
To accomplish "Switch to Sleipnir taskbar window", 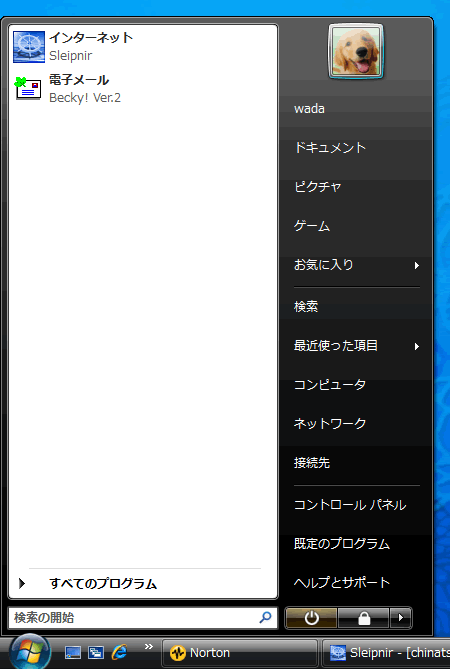I will [386, 653].
